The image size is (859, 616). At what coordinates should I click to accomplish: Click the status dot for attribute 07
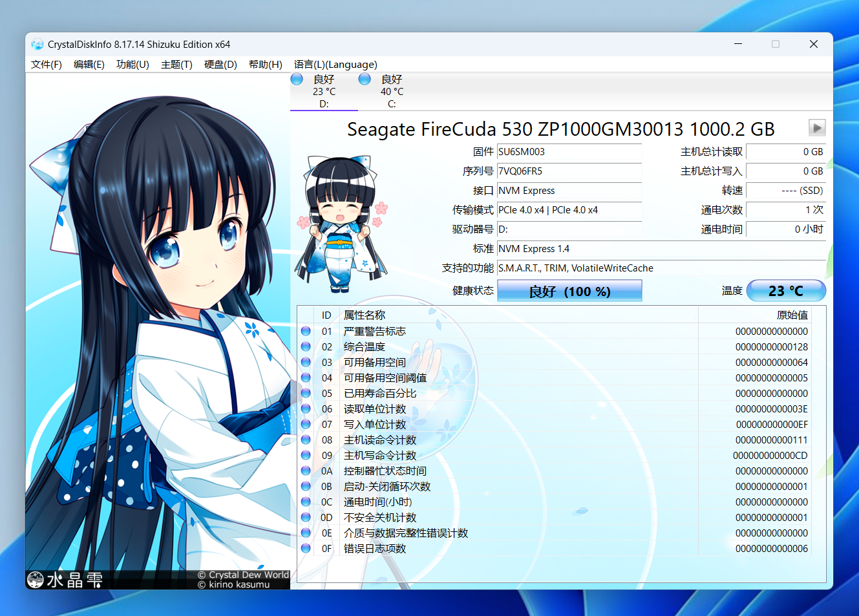tap(306, 424)
